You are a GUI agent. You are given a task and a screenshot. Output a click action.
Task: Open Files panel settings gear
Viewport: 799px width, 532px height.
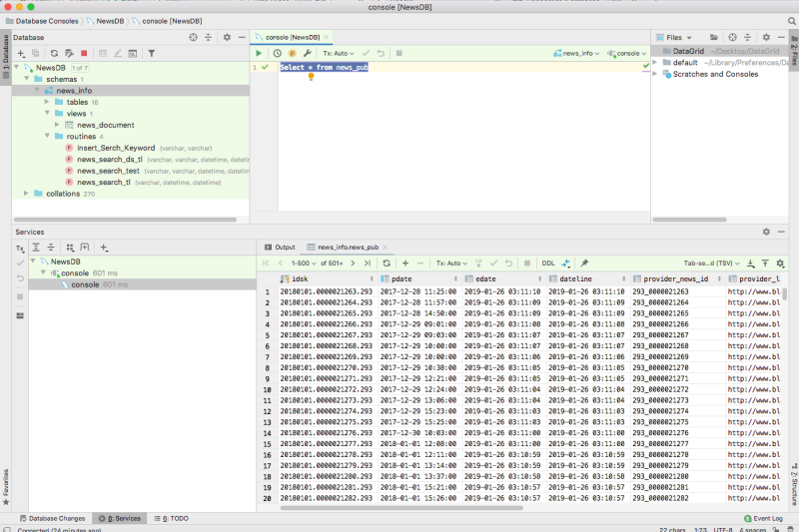click(766, 37)
